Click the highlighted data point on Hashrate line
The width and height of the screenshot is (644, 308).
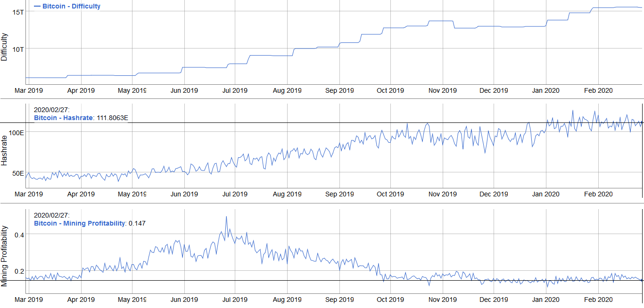pos(642,122)
